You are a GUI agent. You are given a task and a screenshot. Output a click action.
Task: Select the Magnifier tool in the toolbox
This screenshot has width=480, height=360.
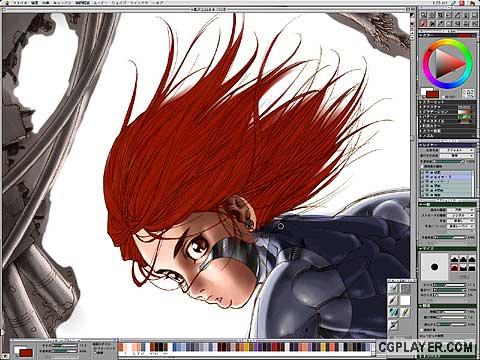423,15
